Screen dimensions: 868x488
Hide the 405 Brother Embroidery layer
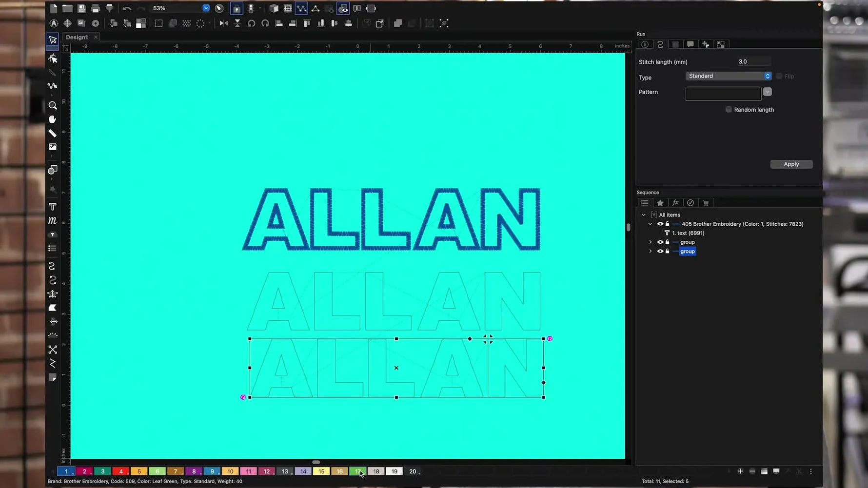tap(660, 224)
